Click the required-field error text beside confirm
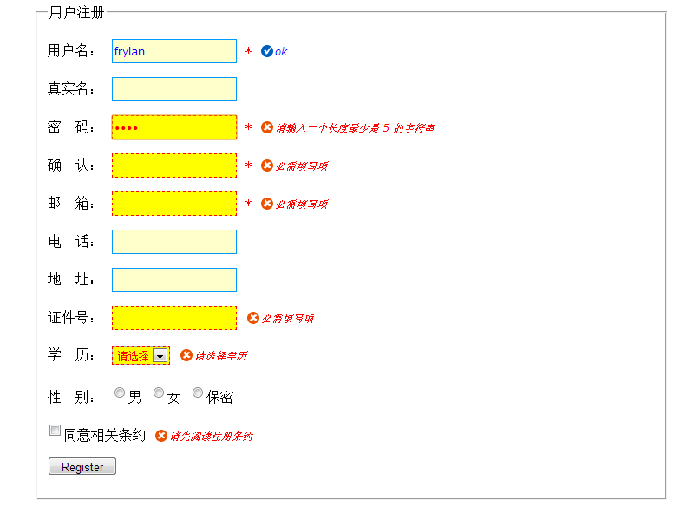This screenshot has width=700, height=512. tap(302, 167)
